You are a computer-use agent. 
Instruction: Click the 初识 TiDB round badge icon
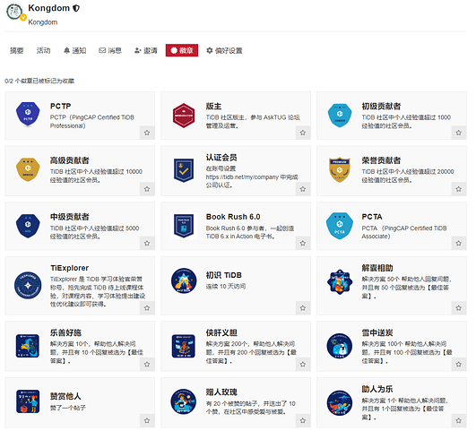184,280
